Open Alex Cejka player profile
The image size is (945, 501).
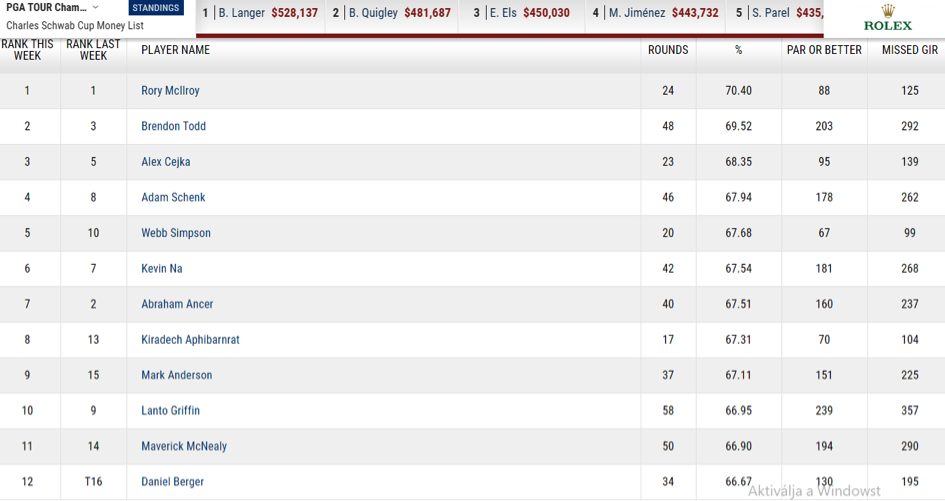click(x=166, y=162)
